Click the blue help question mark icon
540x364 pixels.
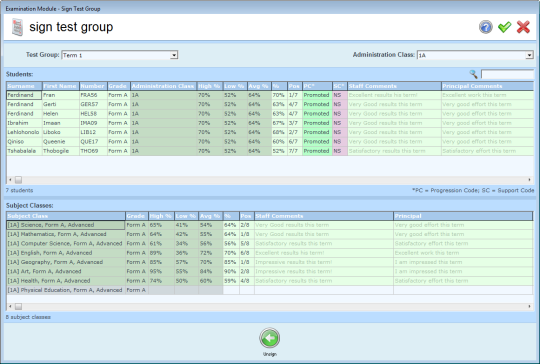(x=486, y=27)
